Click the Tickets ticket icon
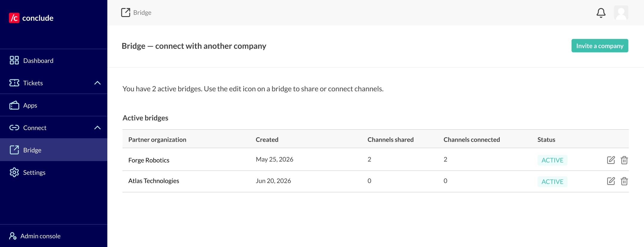This screenshot has height=247, width=644. 14,83
